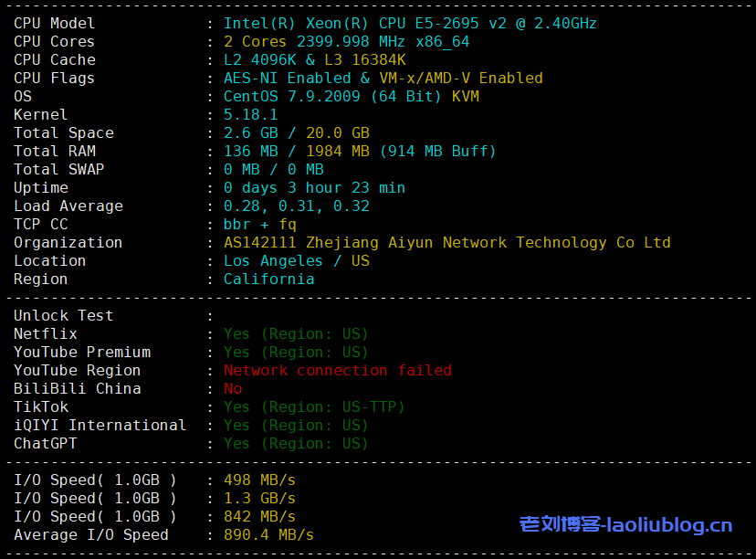Viewport: 756px width, 559px height.
Task: Click the Average I/O Speed 890.4 MB/s value
Action: (268, 535)
